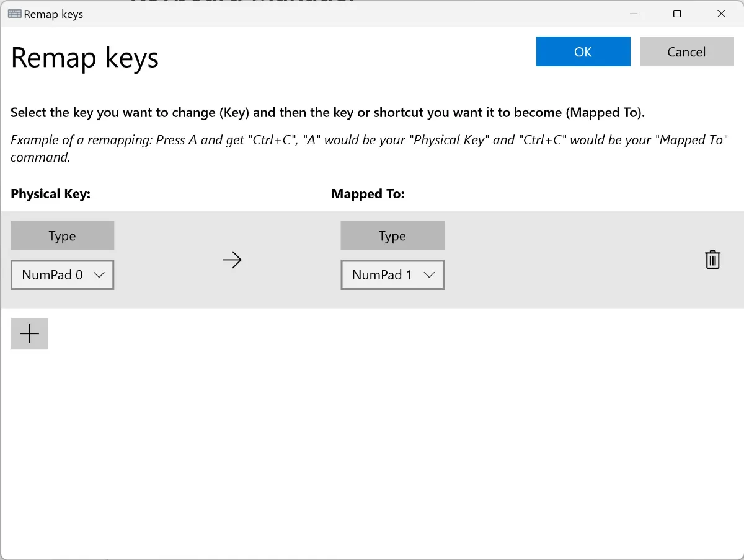Expand the NumPad 1 mapped key dropdown
This screenshot has height=560, width=744.
(x=392, y=275)
